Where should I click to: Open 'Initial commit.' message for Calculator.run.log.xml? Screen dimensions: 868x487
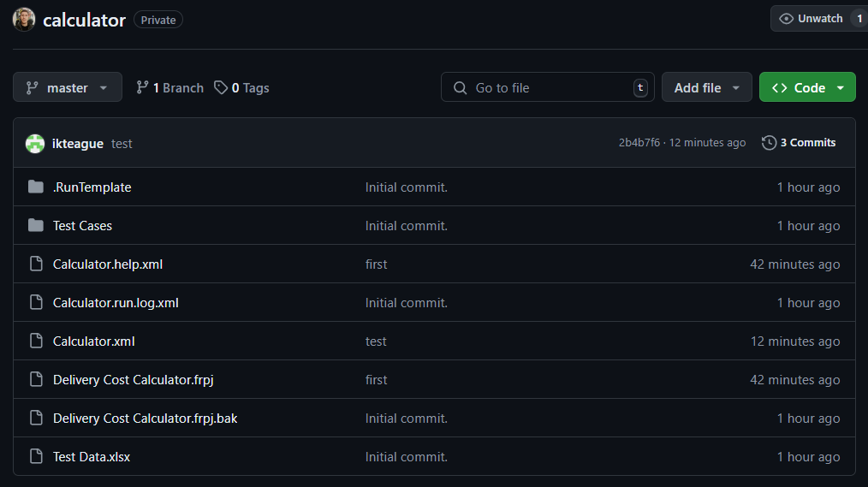click(x=407, y=302)
